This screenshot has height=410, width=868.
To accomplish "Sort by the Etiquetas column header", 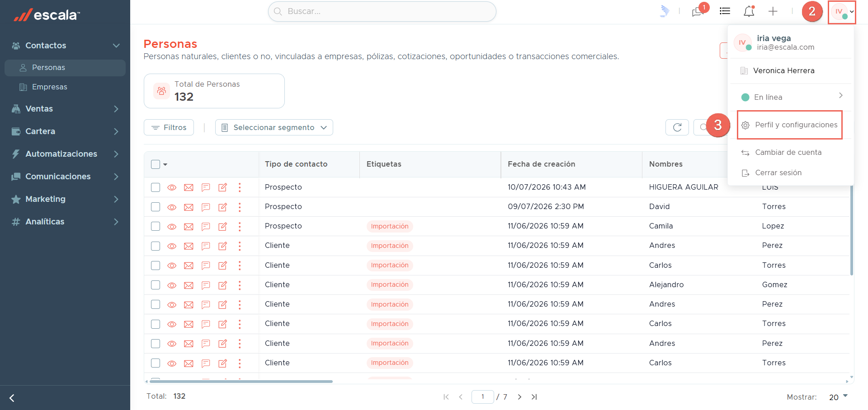I will (384, 164).
